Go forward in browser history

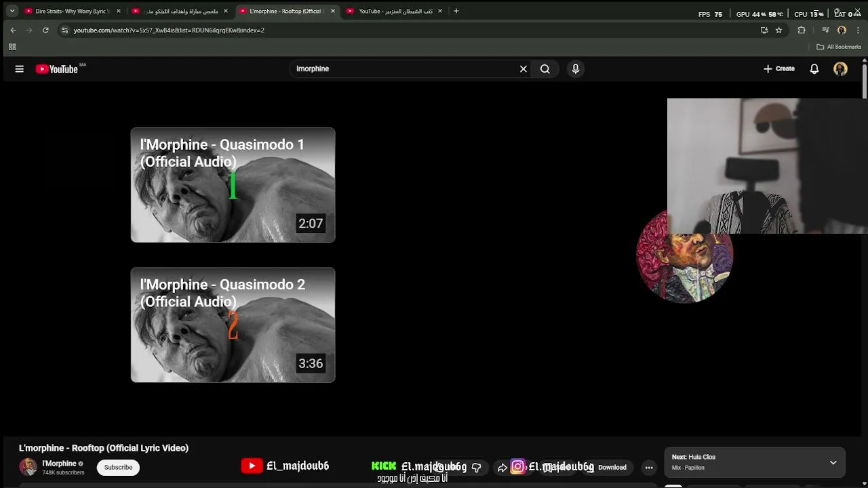(29, 30)
